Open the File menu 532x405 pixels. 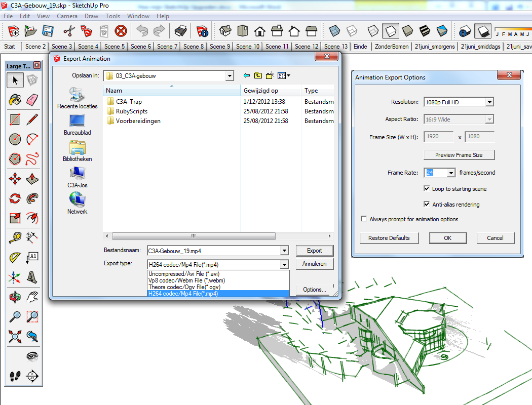tap(8, 16)
